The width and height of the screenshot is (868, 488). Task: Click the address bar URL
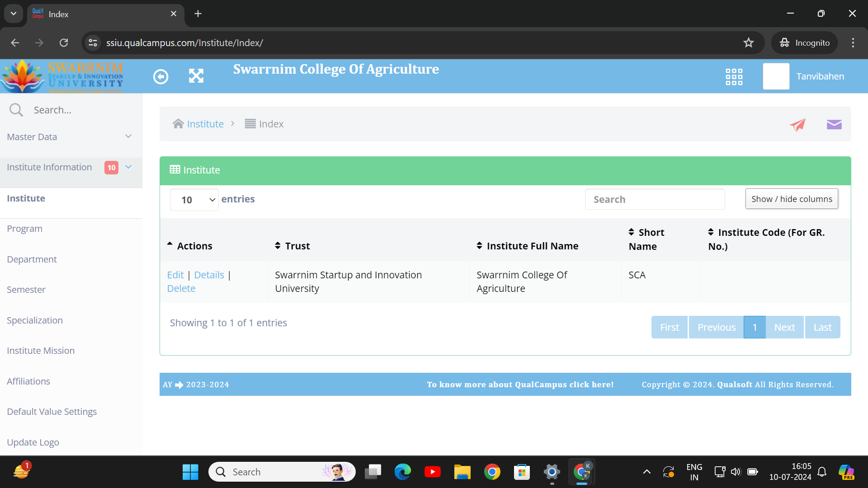pos(184,42)
